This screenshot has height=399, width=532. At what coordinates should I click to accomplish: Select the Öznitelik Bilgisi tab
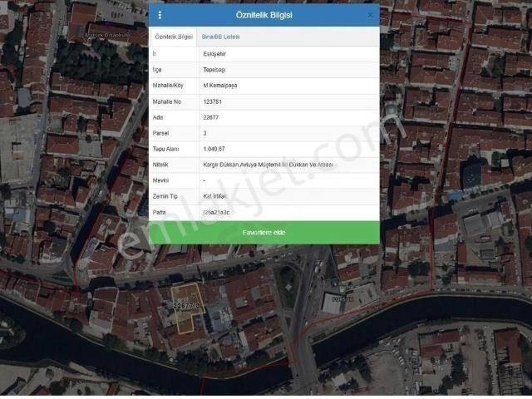tap(174, 37)
